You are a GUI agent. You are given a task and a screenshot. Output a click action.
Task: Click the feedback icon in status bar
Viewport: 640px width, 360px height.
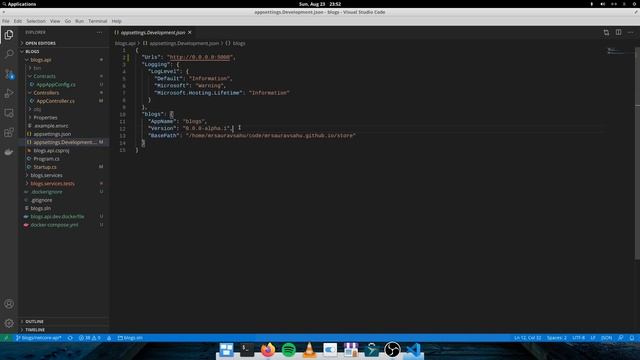[x=620, y=338]
